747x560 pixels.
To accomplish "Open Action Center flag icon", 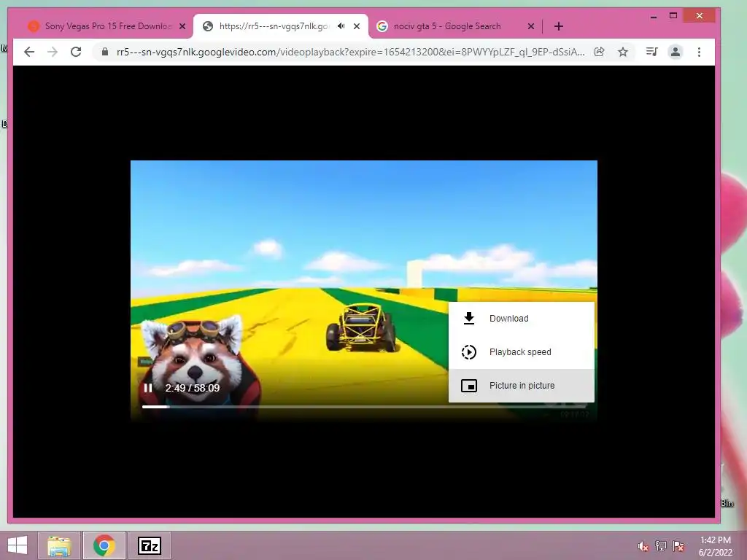I will (x=678, y=546).
